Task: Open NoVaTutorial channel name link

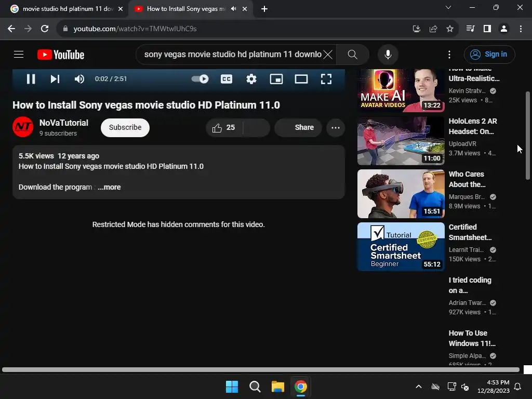Action: 64,123
